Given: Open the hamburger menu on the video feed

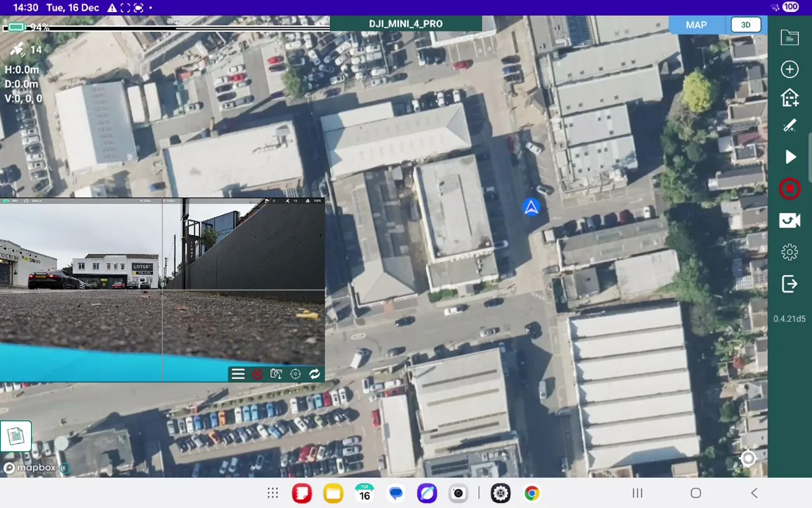Looking at the screenshot, I should click(x=238, y=374).
